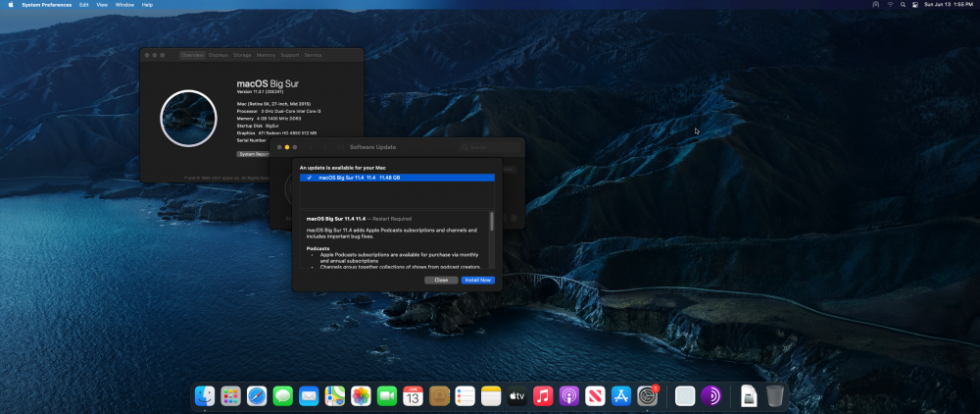Image resolution: width=980 pixels, height=414 pixels.
Task: Switch to Service tab in About This Mac
Action: (313, 55)
